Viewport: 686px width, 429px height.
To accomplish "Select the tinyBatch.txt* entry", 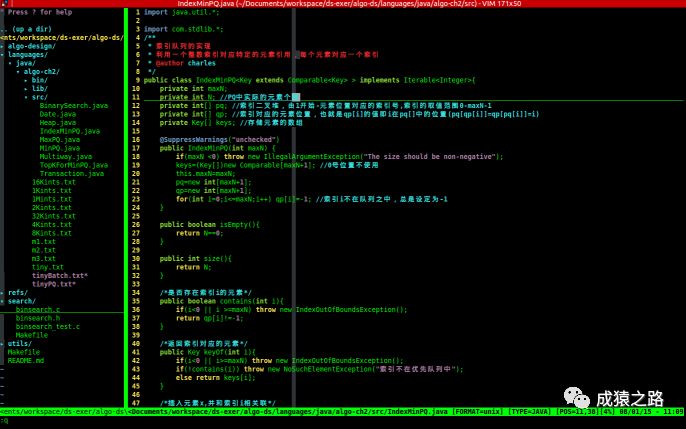I will tap(60, 276).
